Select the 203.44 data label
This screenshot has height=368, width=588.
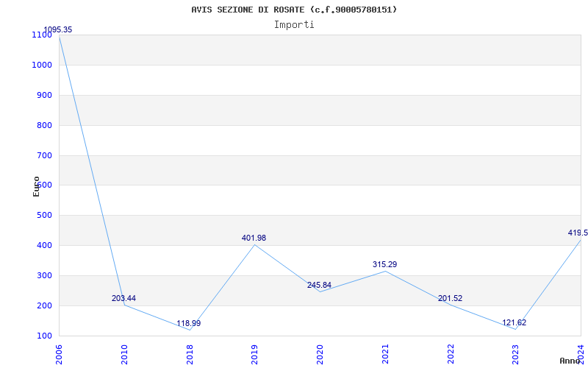[123, 299]
